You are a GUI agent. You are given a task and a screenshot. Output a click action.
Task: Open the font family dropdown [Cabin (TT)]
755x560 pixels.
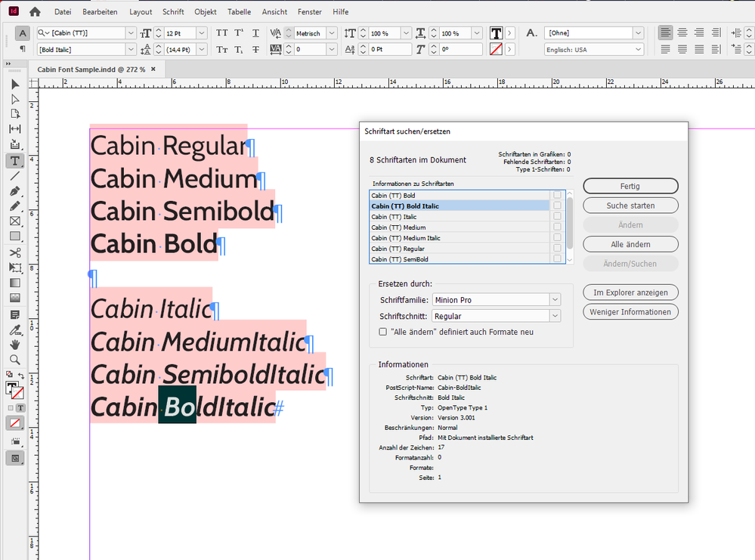click(131, 32)
